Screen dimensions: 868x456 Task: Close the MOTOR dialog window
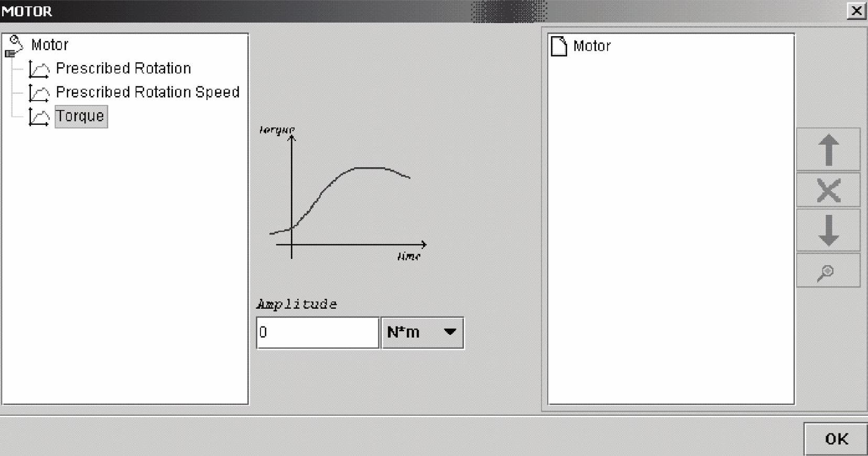point(856,11)
